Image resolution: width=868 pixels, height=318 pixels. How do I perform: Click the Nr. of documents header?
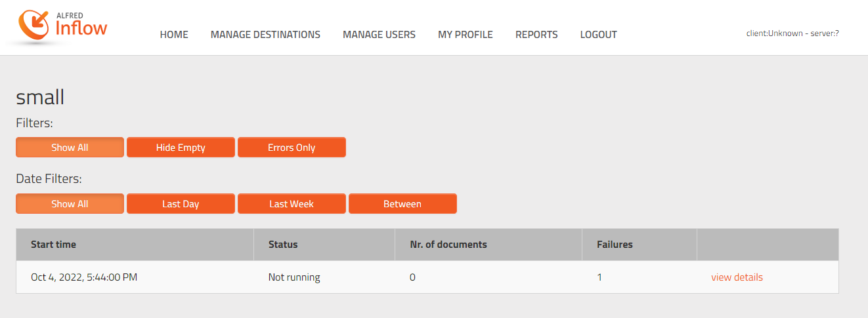tap(448, 245)
